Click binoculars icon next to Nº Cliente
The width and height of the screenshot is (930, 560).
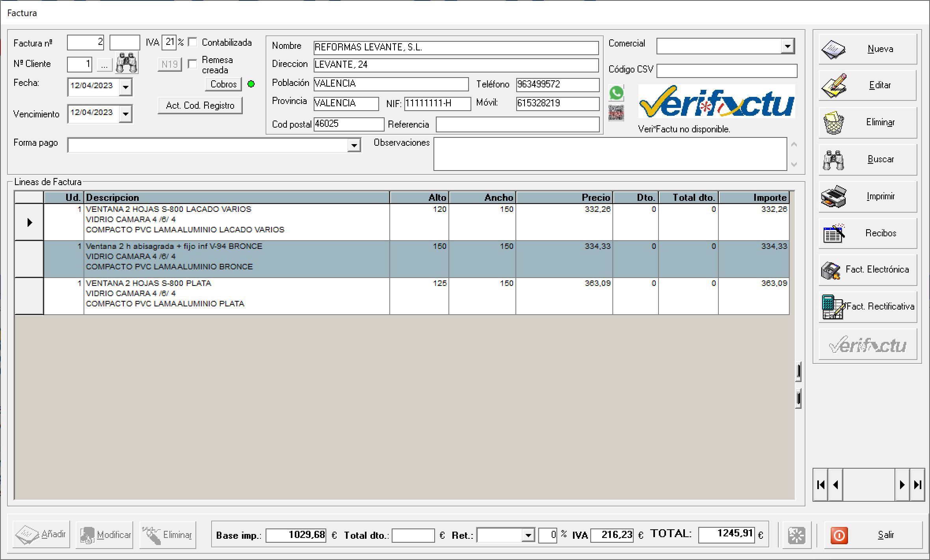(126, 63)
